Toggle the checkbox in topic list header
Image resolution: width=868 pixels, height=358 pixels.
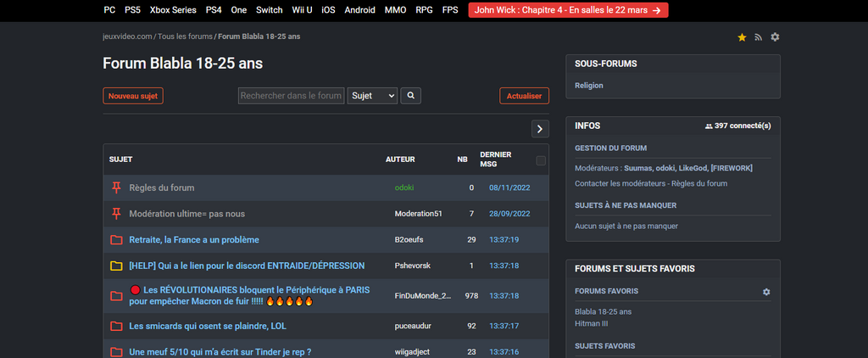541,160
